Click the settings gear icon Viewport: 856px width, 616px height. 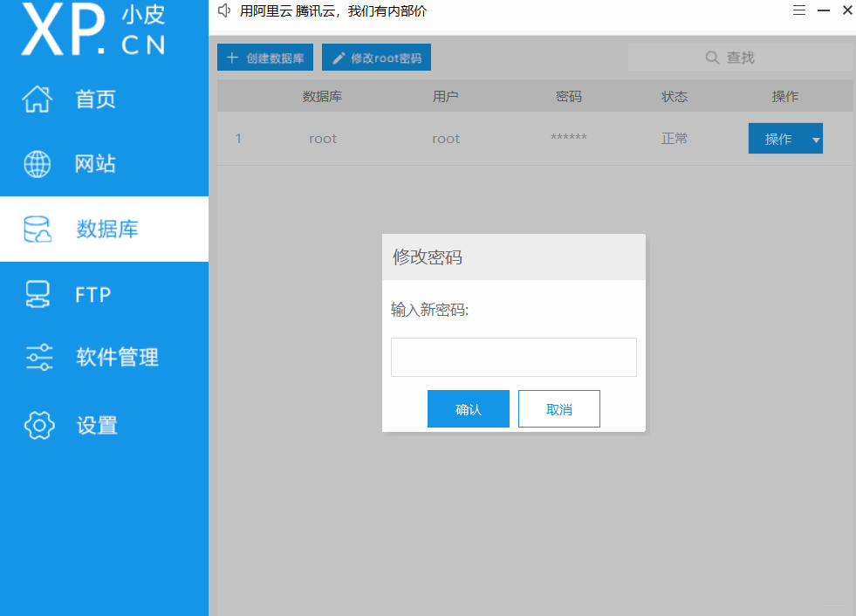click(x=39, y=426)
